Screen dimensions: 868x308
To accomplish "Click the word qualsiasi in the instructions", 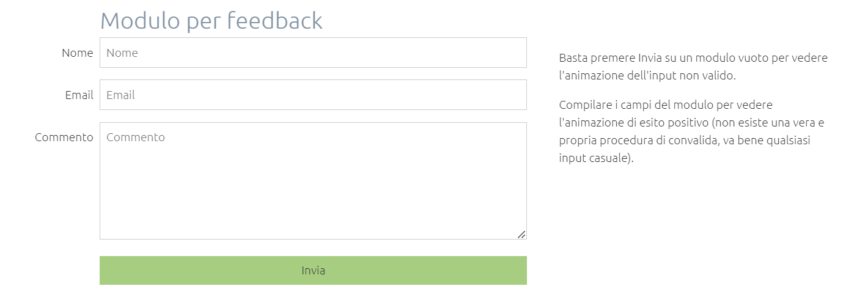I will coord(796,140).
